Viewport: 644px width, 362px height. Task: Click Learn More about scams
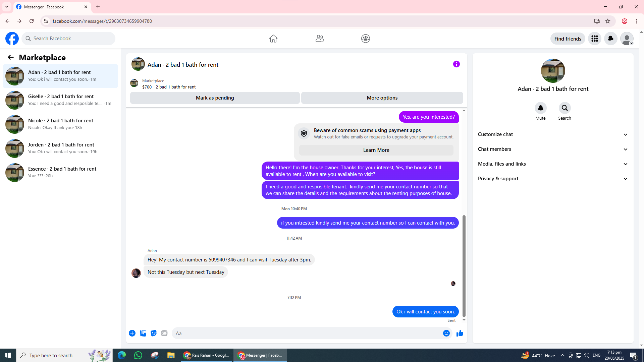376,150
